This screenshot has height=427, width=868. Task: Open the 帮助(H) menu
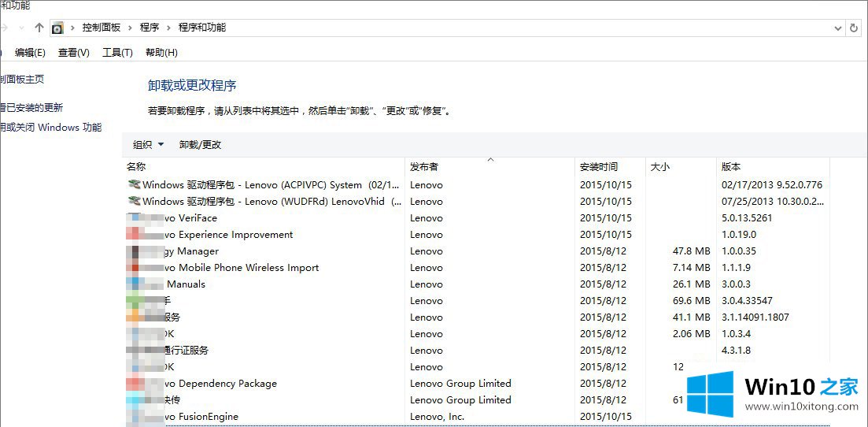click(x=161, y=53)
